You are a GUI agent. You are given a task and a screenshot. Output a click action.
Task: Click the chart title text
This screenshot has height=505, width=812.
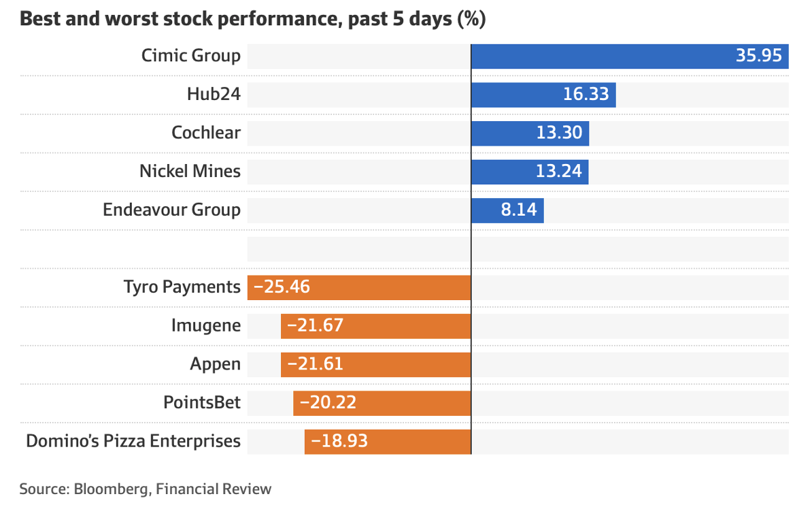pyautogui.click(x=252, y=18)
